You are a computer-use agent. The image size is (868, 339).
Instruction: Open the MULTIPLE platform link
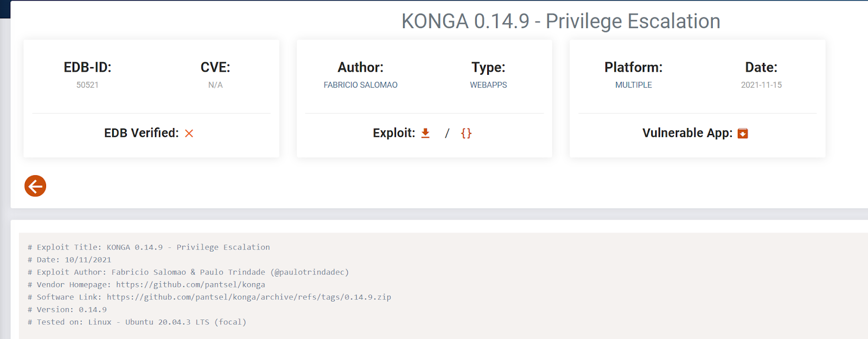634,85
